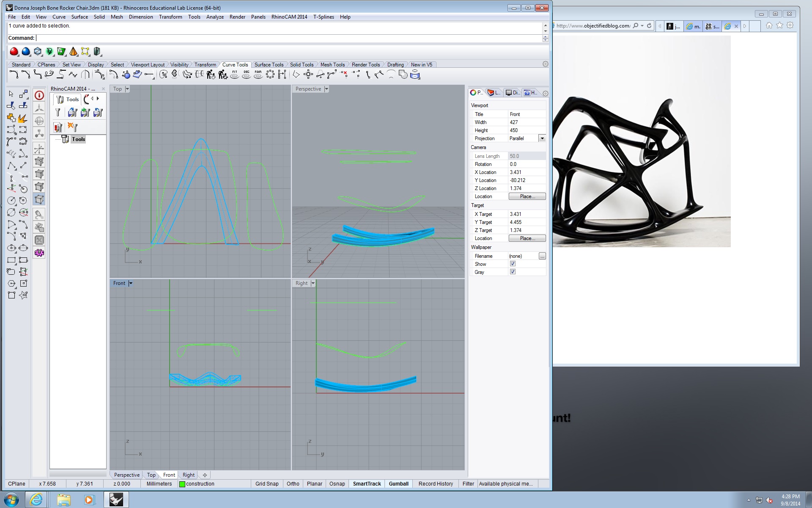Click the red power RhinoCAM icon
Image resolution: width=812 pixels, height=508 pixels.
[x=39, y=95]
